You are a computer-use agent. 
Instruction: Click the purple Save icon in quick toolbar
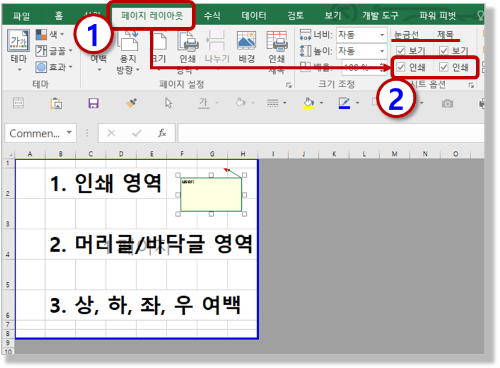coord(93,103)
